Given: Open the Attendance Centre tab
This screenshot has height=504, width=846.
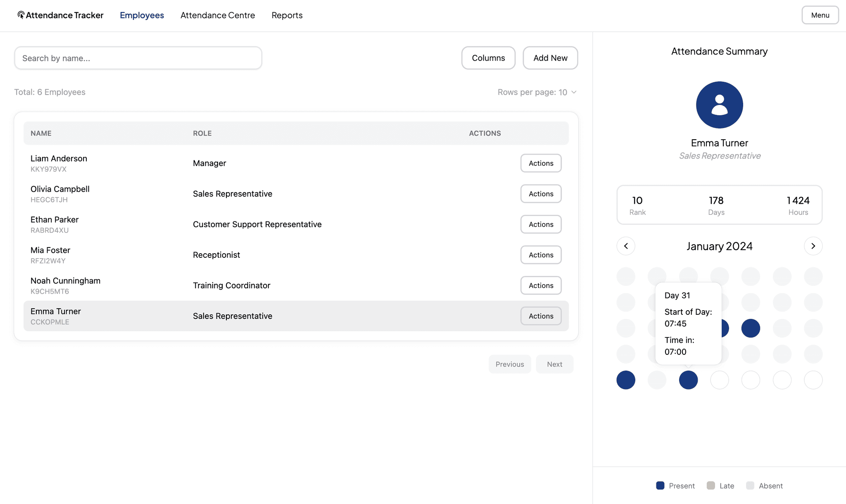Looking at the screenshot, I should coord(218,15).
